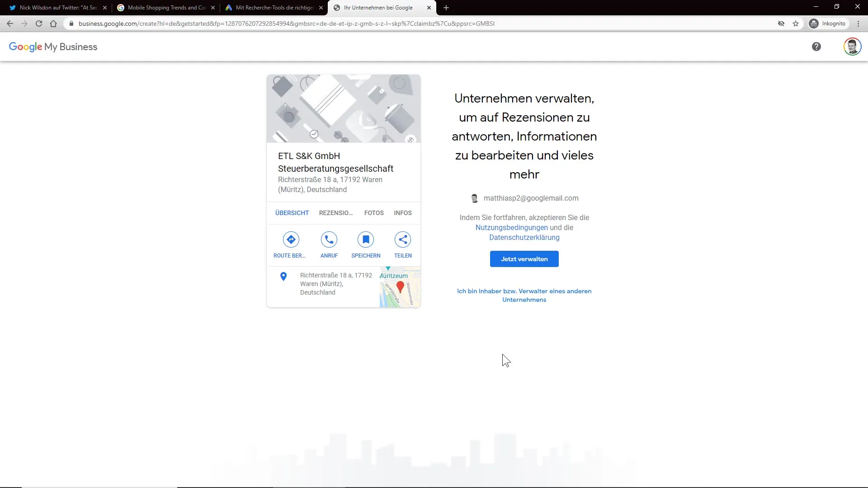Minimize the browser window

(816, 7)
